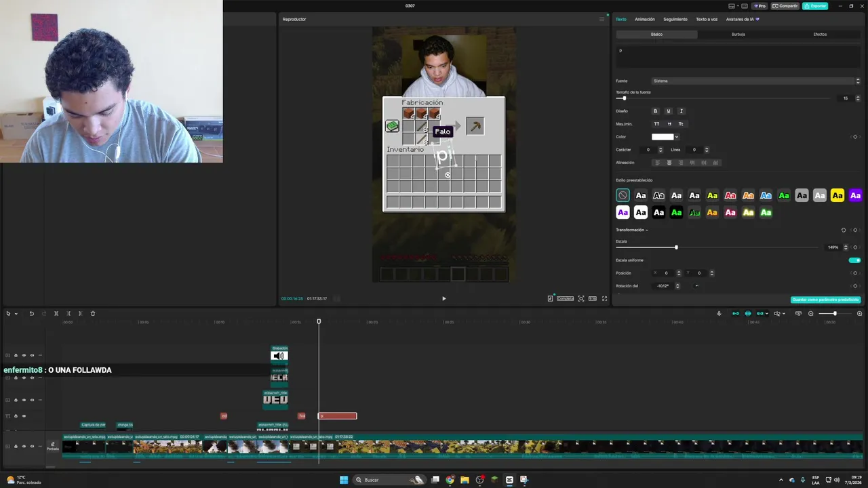Open the selection tool mode dropdown
Viewport: 868px width, 488px height.
(x=15, y=313)
